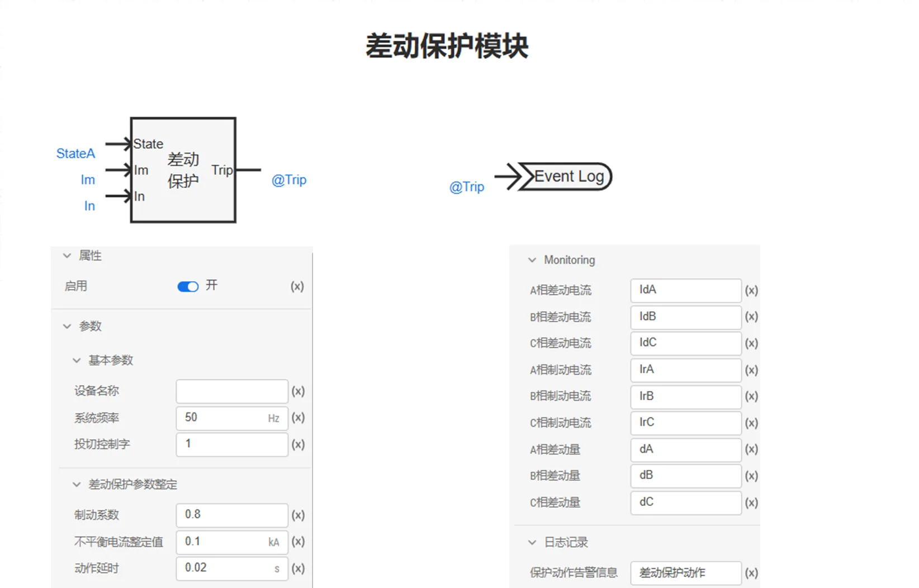
Task: Collapse the Monitoring section
Action: pos(532,260)
